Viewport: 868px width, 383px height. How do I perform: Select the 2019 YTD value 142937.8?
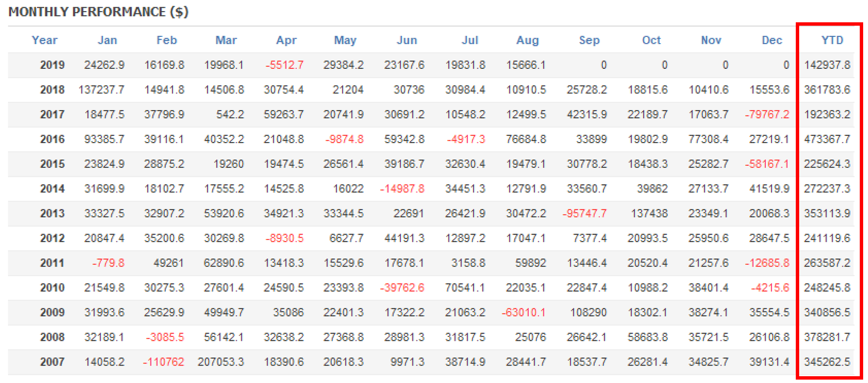pyautogui.click(x=827, y=65)
